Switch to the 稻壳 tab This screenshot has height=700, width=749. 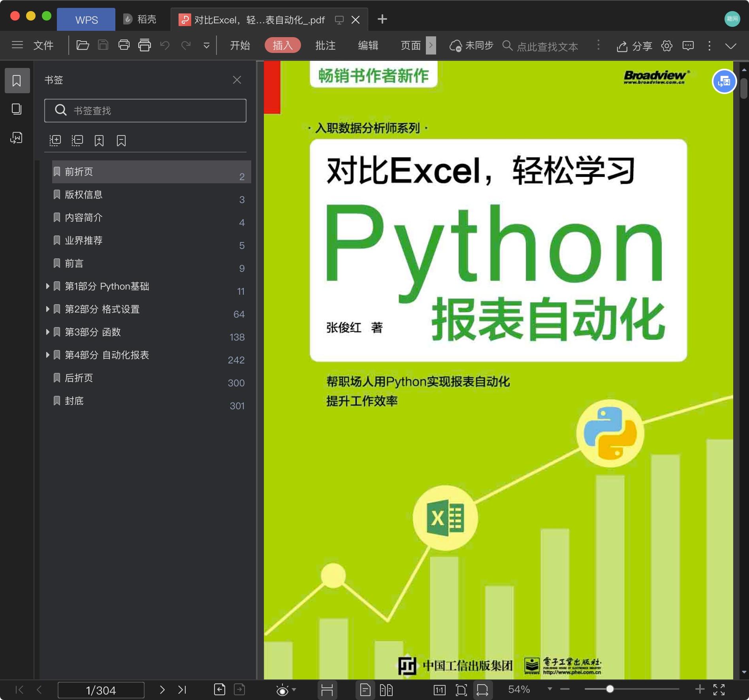pos(140,19)
